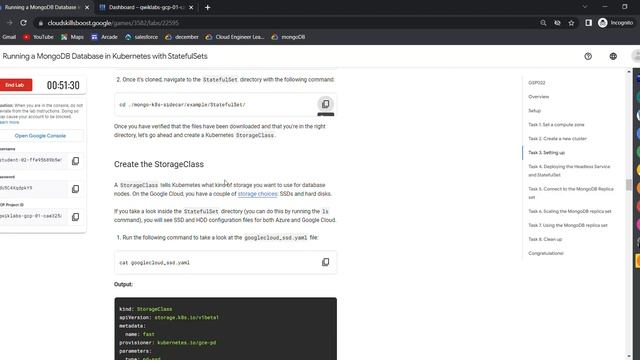Open the tab search dropdown arrow
Screen dimensions: 640x360
(584, 7)
